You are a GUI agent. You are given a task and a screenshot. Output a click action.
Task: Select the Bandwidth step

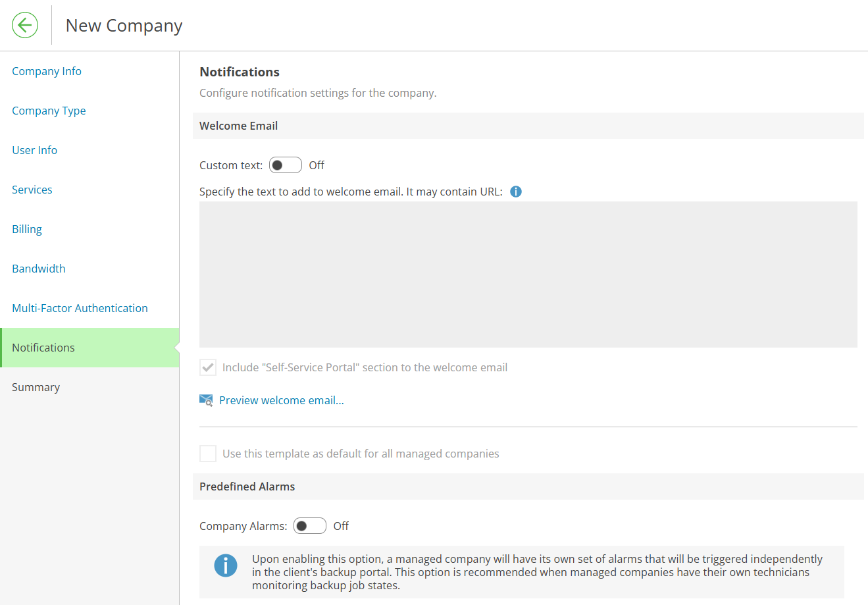point(39,269)
